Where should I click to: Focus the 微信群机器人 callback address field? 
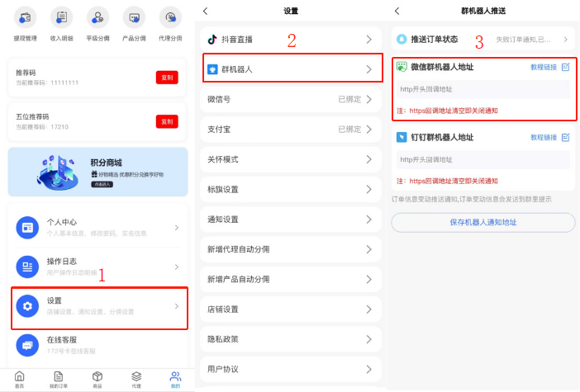point(483,89)
